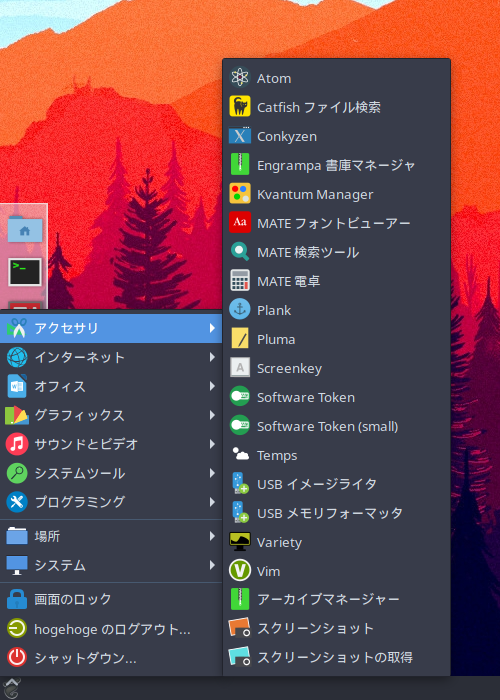Image resolution: width=500 pixels, height=700 pixels.
Task: Choose 画面のロック to lock screen
Action: [111, 599]
